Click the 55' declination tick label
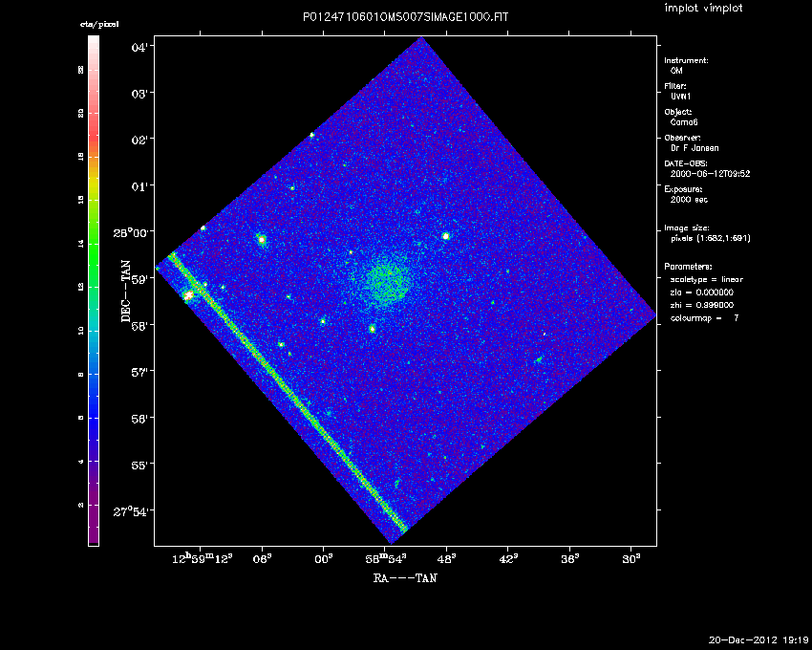This screenshot has width=812, height=650. 141,466
